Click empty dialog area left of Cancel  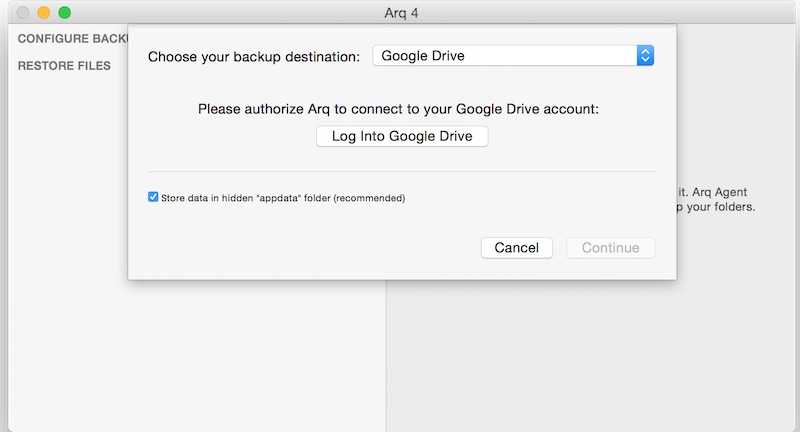point(300,248)
